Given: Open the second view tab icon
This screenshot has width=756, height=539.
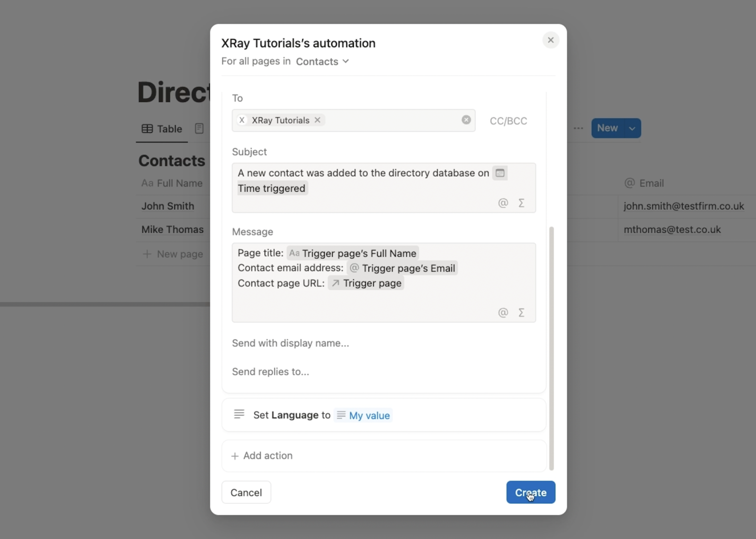Looking at the screenshot, I should point(199,128).
